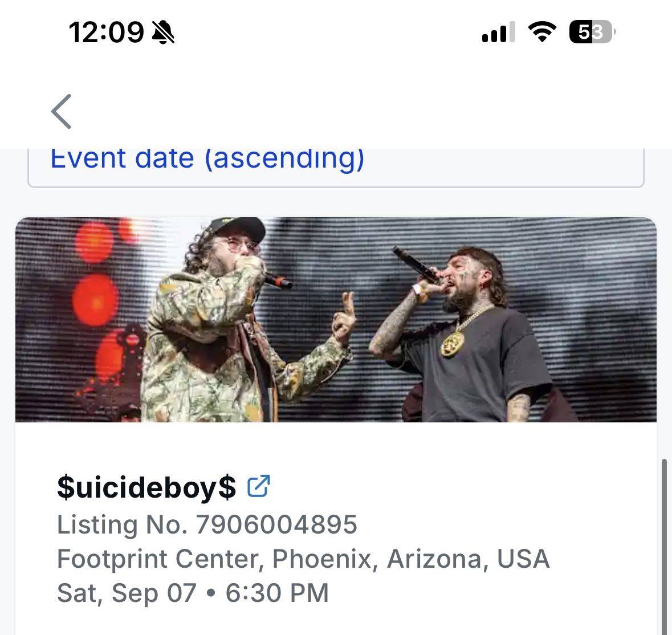
Task: Select the $uicideboy$ listing title
Action: point(146,487)
